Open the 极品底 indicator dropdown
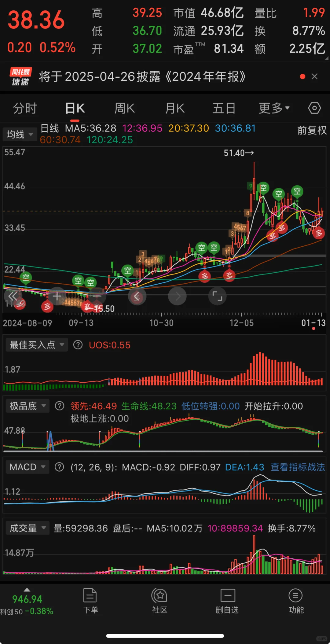Image resolution: width=330 pixels, height=644 pixels. [x=28, y=406]
